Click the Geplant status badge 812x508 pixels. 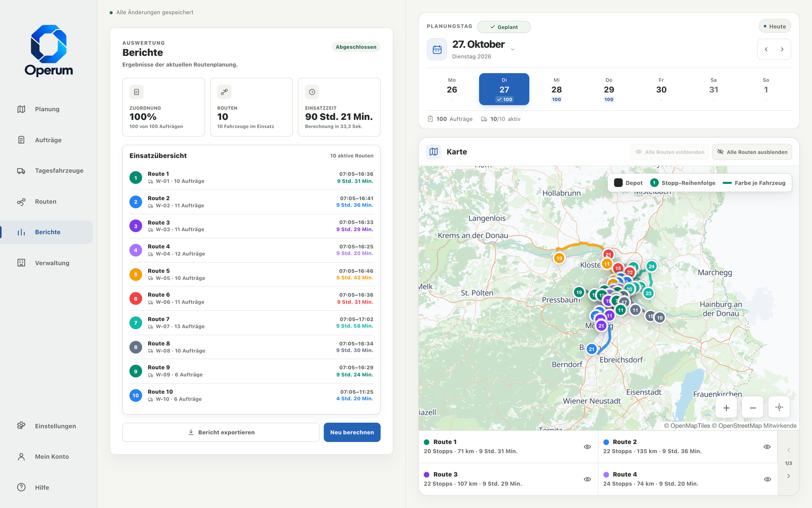[x=504, y=27]
